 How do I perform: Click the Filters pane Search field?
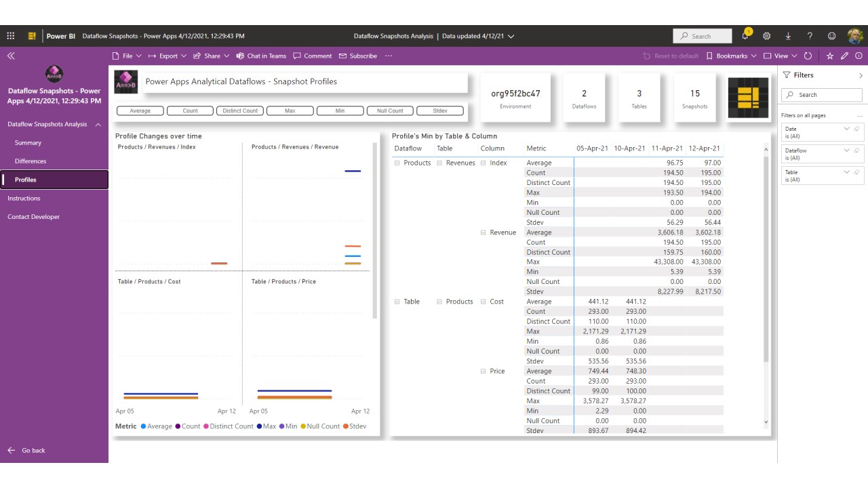[x=822, y=95]
